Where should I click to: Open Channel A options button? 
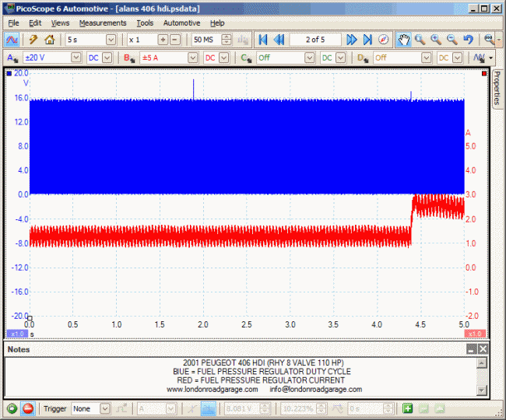tap(12, 58)
